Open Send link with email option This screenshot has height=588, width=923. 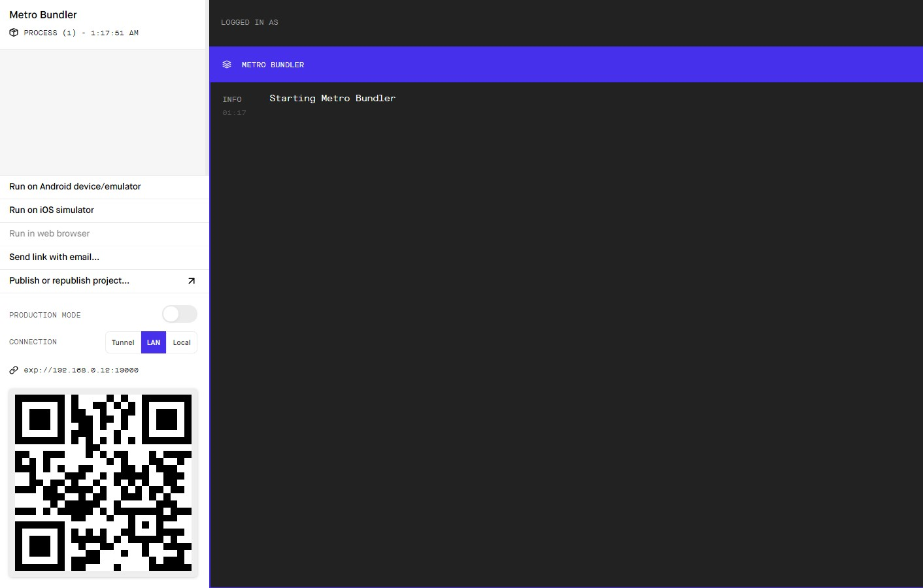[105, 257]
